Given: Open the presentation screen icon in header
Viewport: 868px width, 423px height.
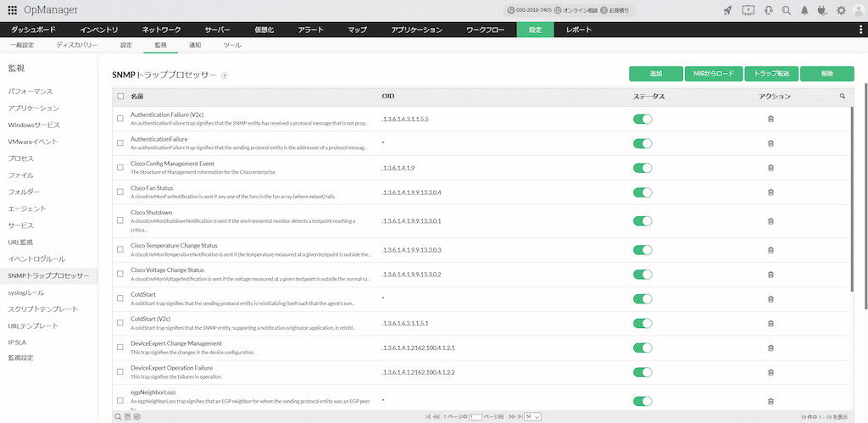Looking at the screenshot, I should (748, 10).
